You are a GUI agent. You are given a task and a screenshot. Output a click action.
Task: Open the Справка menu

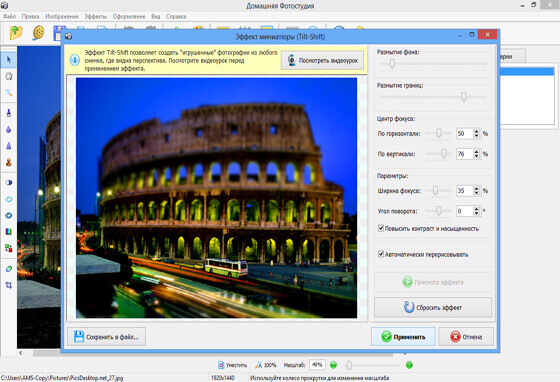click(176, 16)
